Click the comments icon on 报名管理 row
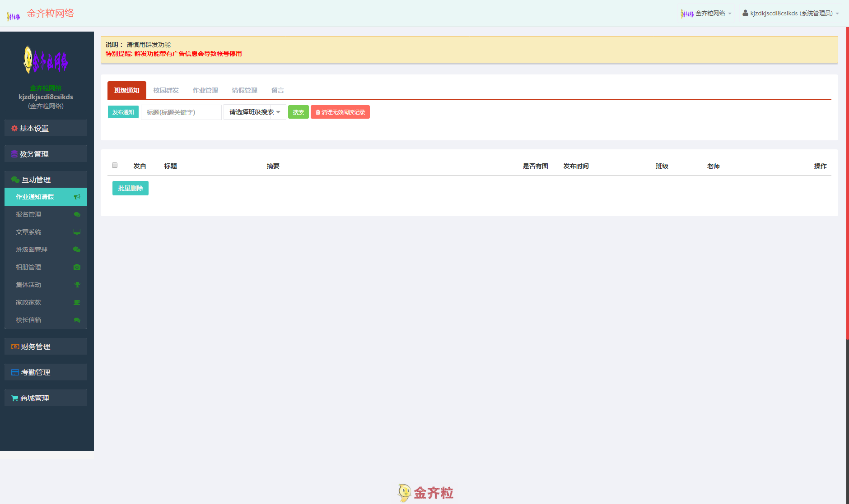The width and height of the screenshot is (849, 504). coord(77,214)
